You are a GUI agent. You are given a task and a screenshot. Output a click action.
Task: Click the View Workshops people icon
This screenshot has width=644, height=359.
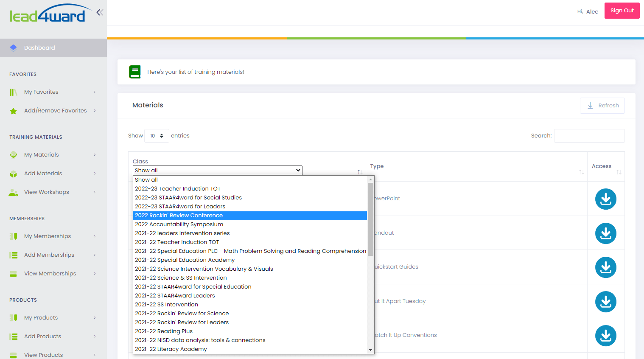click(14, 192)
